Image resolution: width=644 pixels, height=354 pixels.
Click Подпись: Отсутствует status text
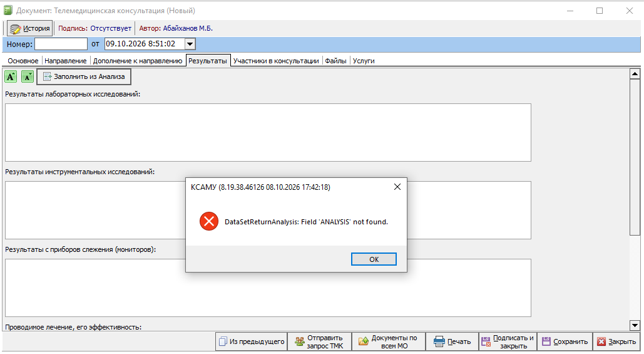click(x=95, y=28)
